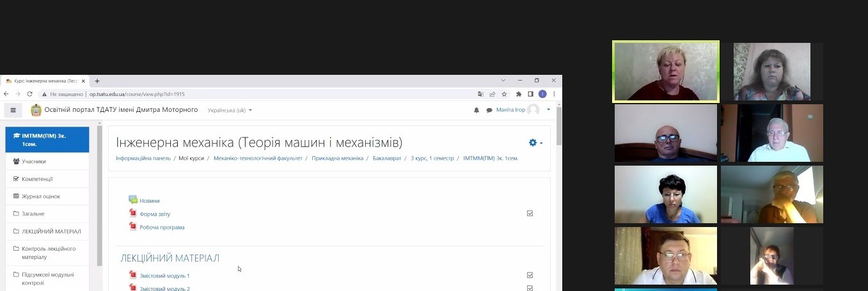Select ІМТММ(ПМ) 3к. 1сем. in sidebar
The height and width of the screenshot is (291, 868).
47,139
